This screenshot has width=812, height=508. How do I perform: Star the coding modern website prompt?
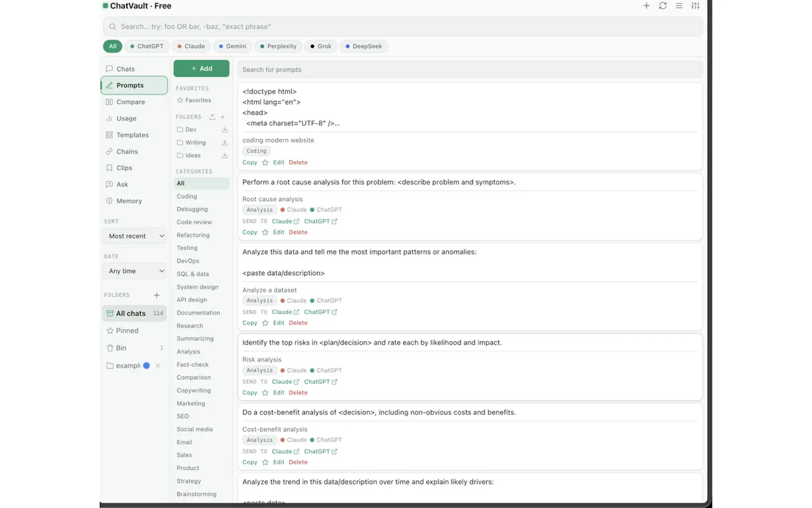pyautogui.click(x=265, y=163)
